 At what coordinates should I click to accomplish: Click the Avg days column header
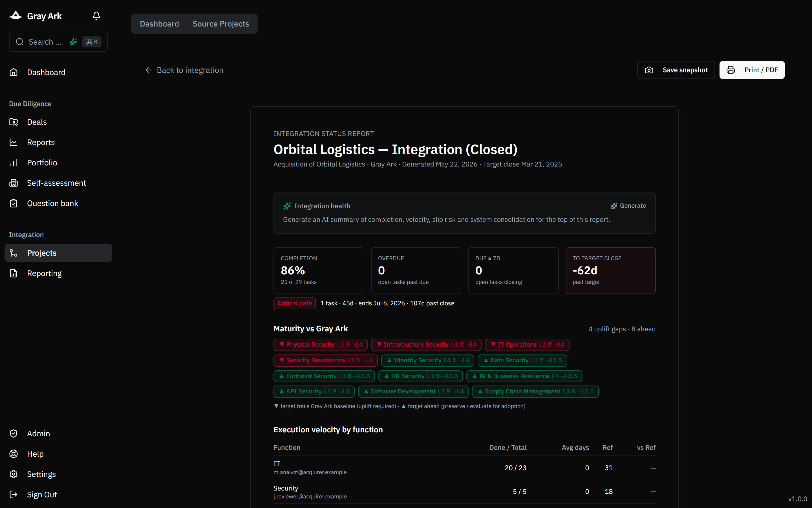click(575, 448)
